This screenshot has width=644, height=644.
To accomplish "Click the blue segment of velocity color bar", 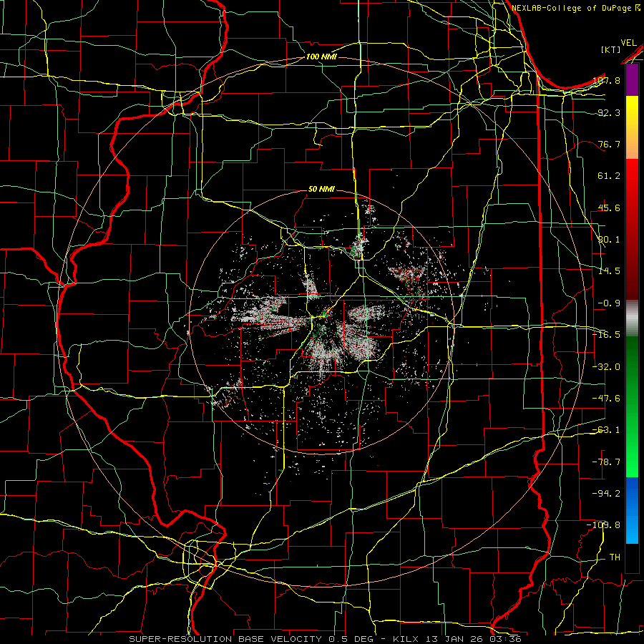I will (632, 510).
